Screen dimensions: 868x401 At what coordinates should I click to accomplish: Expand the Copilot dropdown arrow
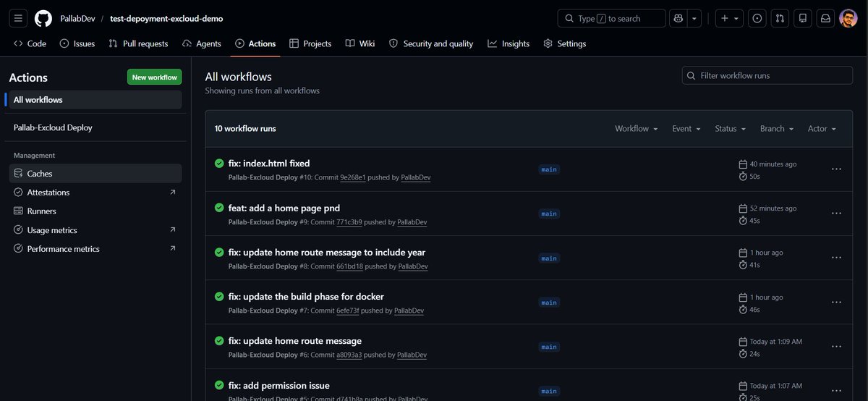coord(694,18)
